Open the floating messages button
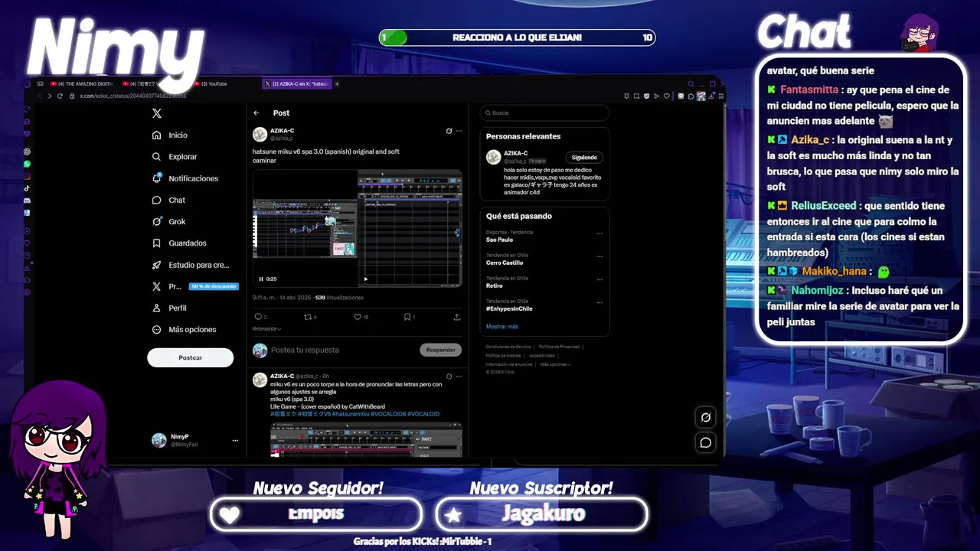Image resolution: width=980 pixels, height=551 pixels. pos(705,442)
